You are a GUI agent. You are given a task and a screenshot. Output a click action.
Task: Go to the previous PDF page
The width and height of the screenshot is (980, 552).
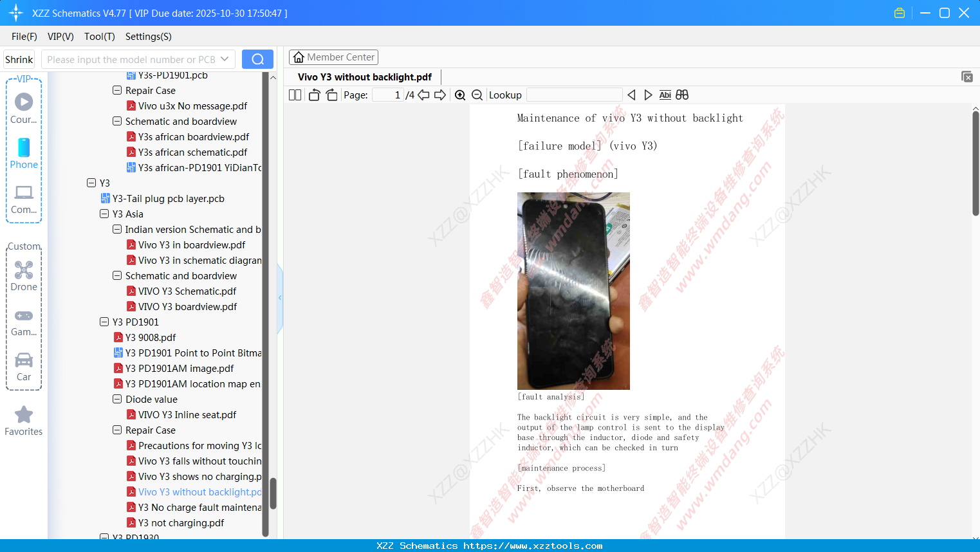tap(423, 95)
